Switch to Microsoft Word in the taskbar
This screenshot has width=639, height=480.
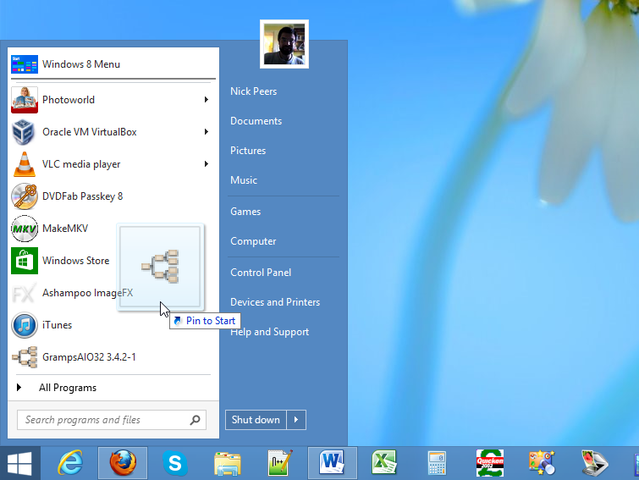[332, 463]
